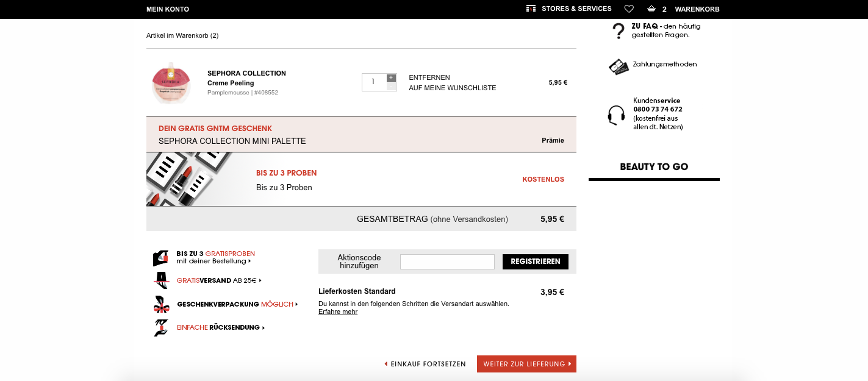868x381 pixels.
Task: Click the Lieferkosten Standard 3,95 € value
Action: (552, 292)
